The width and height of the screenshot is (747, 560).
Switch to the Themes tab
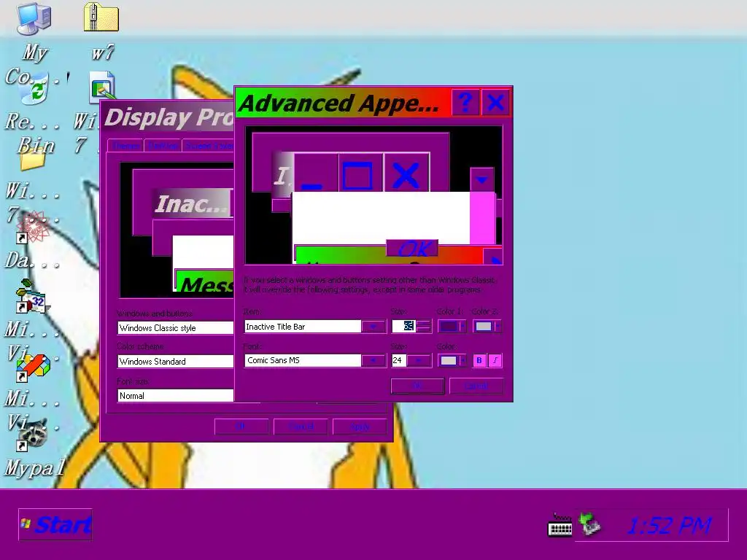[125, 145]
